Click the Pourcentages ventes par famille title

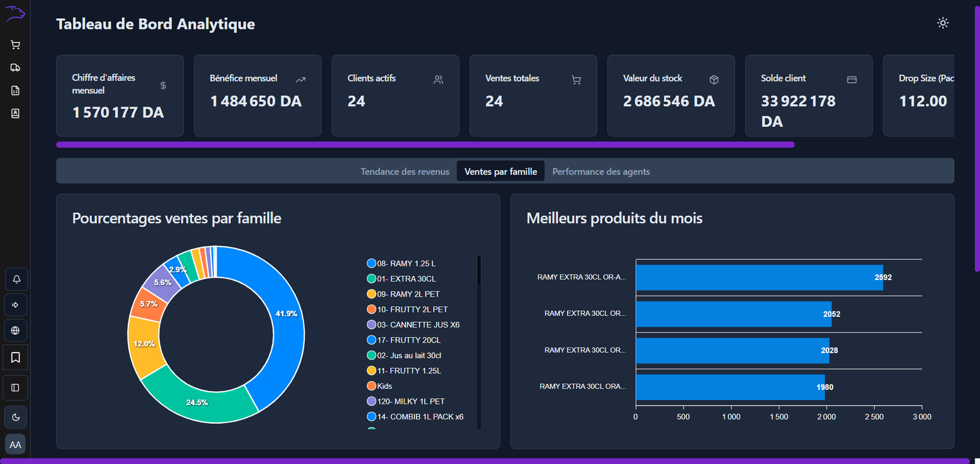tap(177, 218)
